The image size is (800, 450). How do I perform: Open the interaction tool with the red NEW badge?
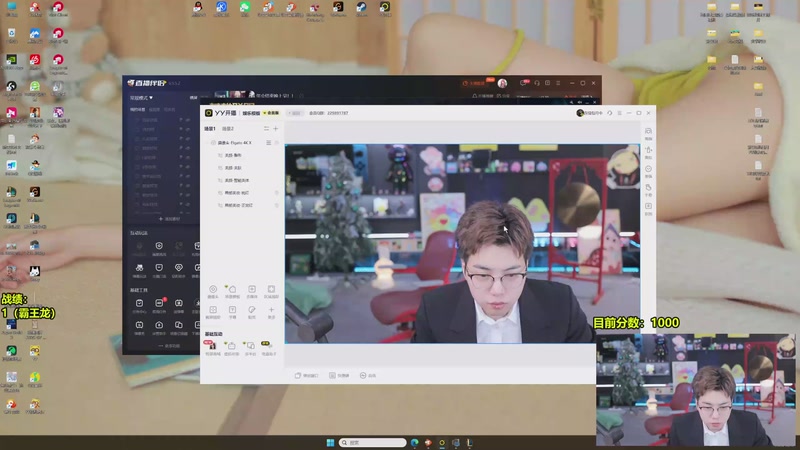pyautogui.click(x=212, y=348)
